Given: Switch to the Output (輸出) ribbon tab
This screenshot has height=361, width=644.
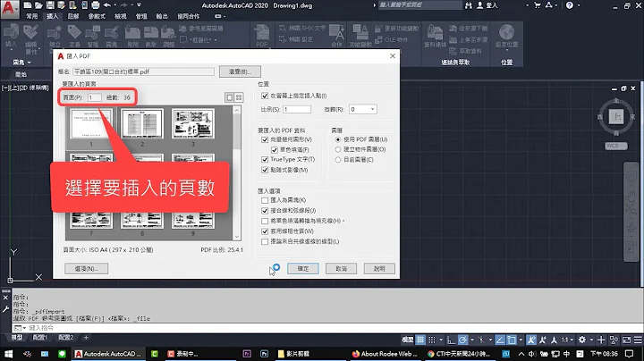Looking at the screenshot, I should (x=162, y=16).
